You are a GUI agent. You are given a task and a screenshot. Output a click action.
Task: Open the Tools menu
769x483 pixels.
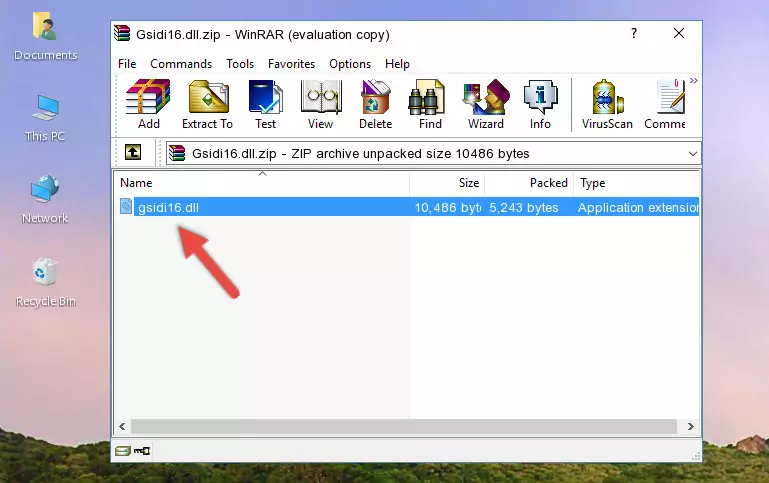point(240,64)
